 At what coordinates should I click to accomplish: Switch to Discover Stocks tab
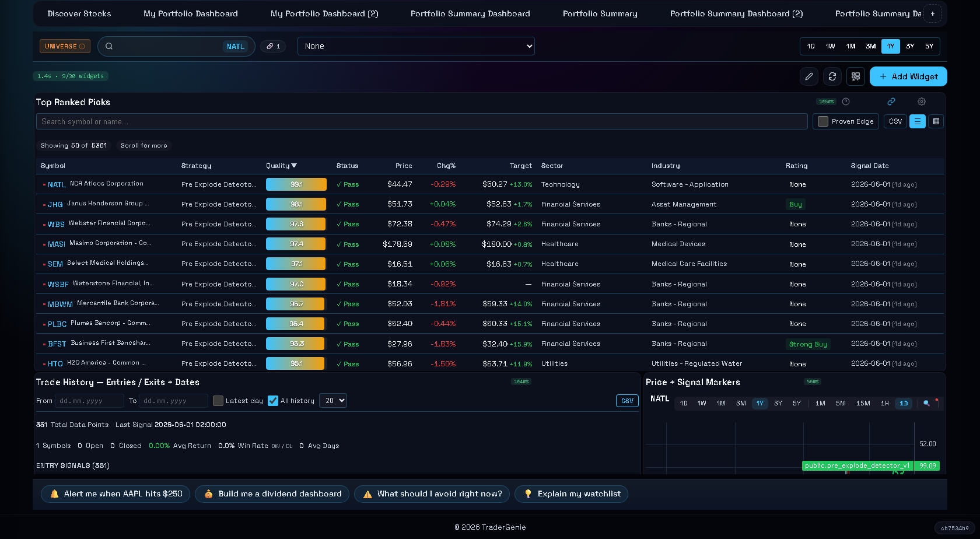[79, 13]
